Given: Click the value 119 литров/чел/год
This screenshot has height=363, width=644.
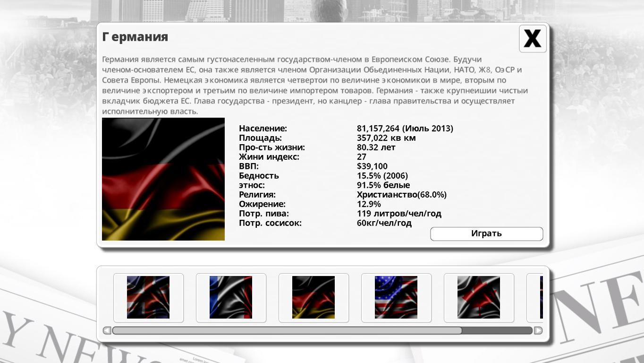Looking at the screenshot, I should 399,214.
